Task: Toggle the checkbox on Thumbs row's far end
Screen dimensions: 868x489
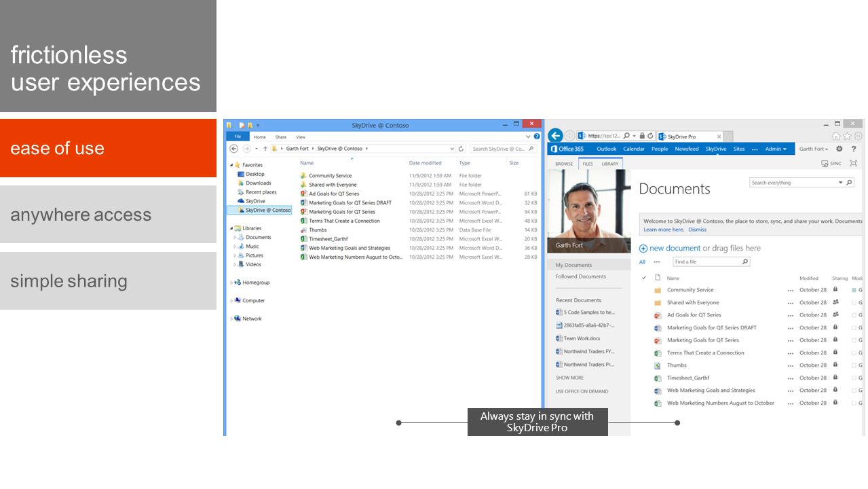Action: coord(854,365)
